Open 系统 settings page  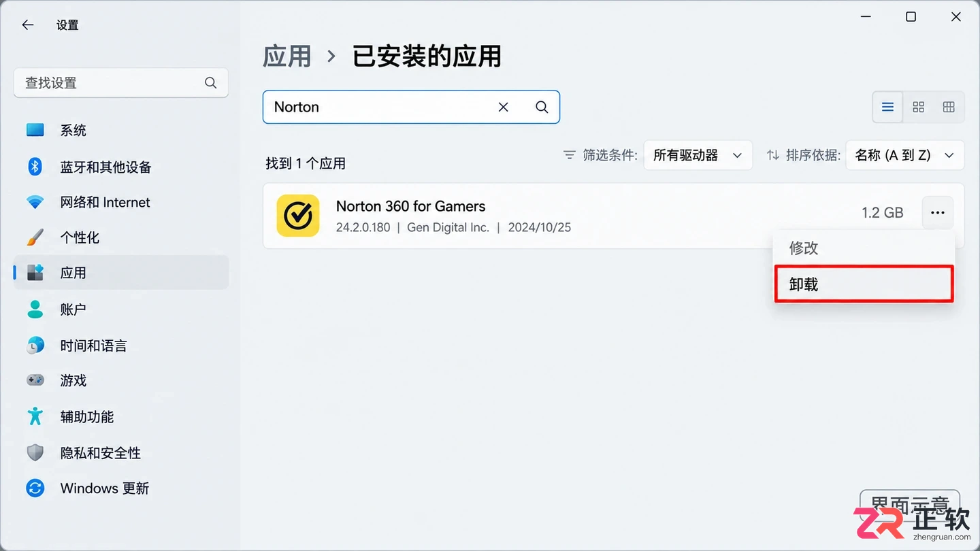[x=121, y=130]
